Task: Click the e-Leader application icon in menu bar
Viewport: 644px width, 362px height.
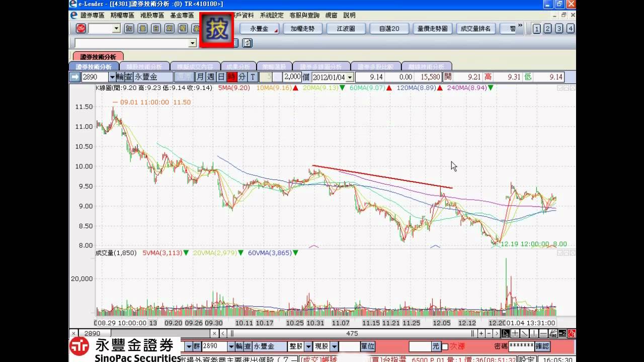Action: tap(74, 15)
